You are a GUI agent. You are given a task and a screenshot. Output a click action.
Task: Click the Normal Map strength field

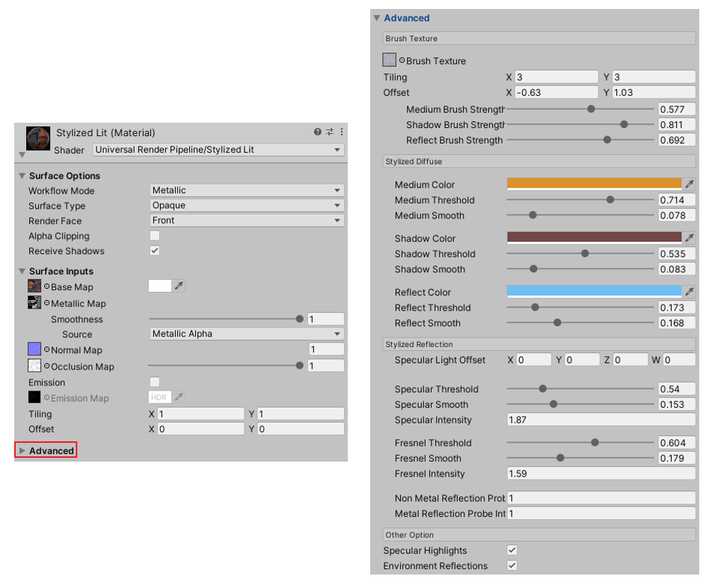click(326, 349)
